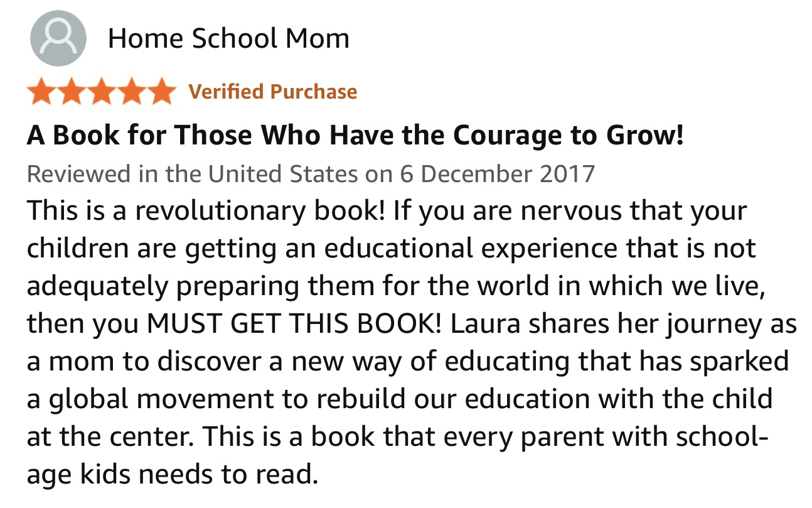Open the review titled 'A Book for Those Who Have the Courage to Grow!'
The width and height of the screenshot is (812, 508).
tap(355, 134)
